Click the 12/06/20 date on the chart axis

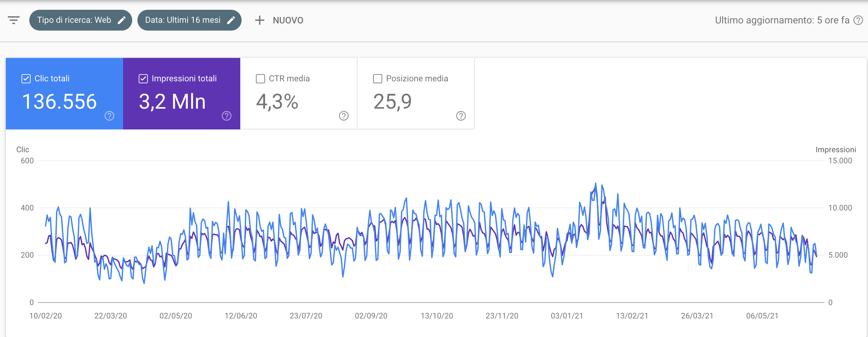(241, 316)
